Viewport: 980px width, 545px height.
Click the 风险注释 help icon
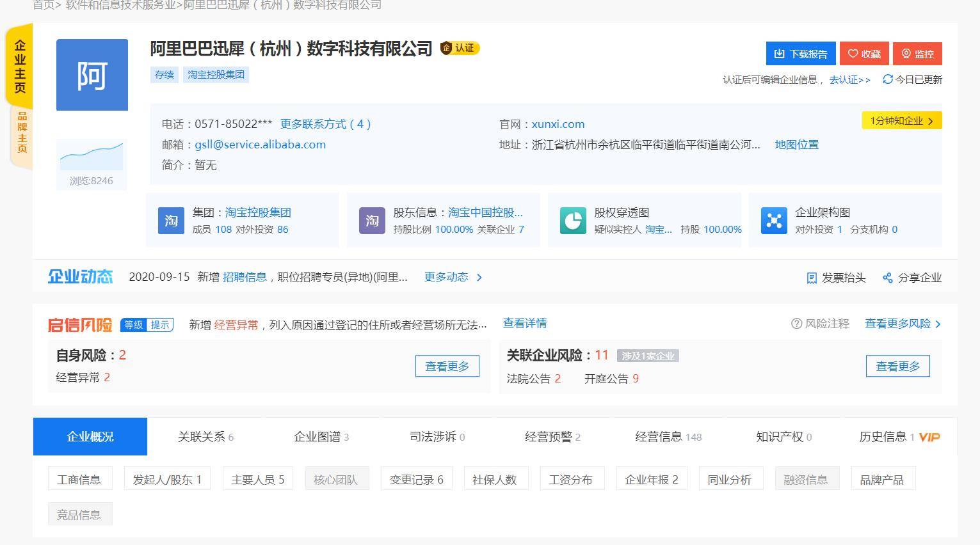[796, 324]
